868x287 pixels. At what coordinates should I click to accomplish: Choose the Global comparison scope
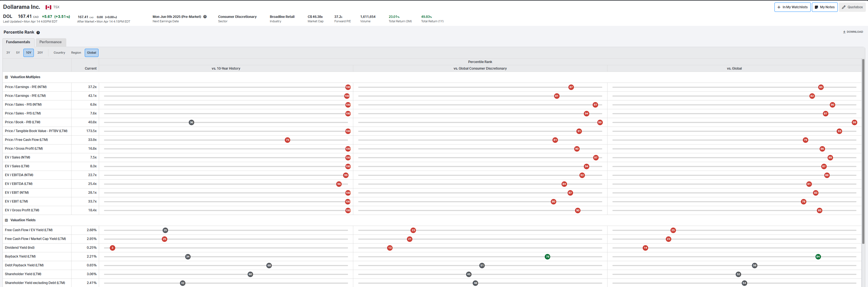pos(92,53)
